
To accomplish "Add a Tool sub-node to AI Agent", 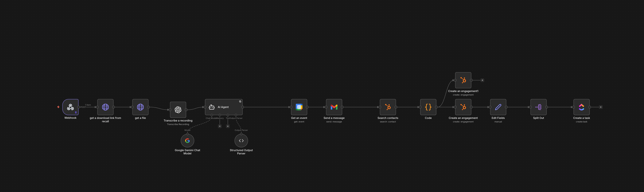I will tap(228, 126).
